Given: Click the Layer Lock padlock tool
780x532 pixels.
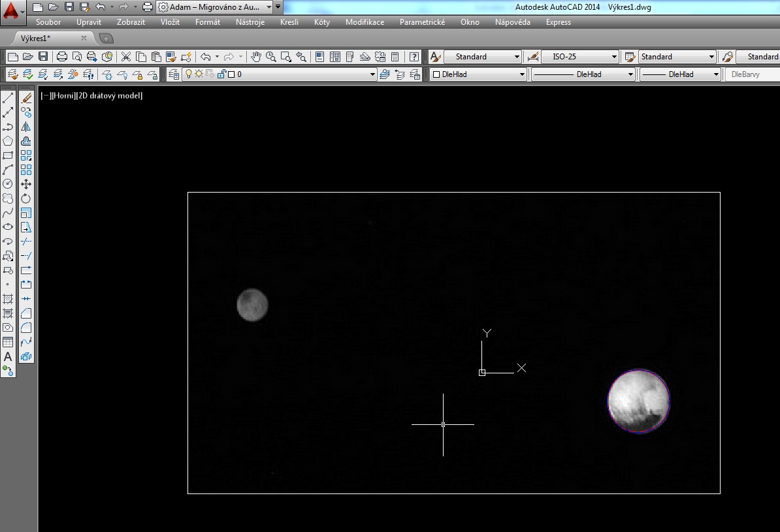Looking at the screenshot, I should coord(137,74).
